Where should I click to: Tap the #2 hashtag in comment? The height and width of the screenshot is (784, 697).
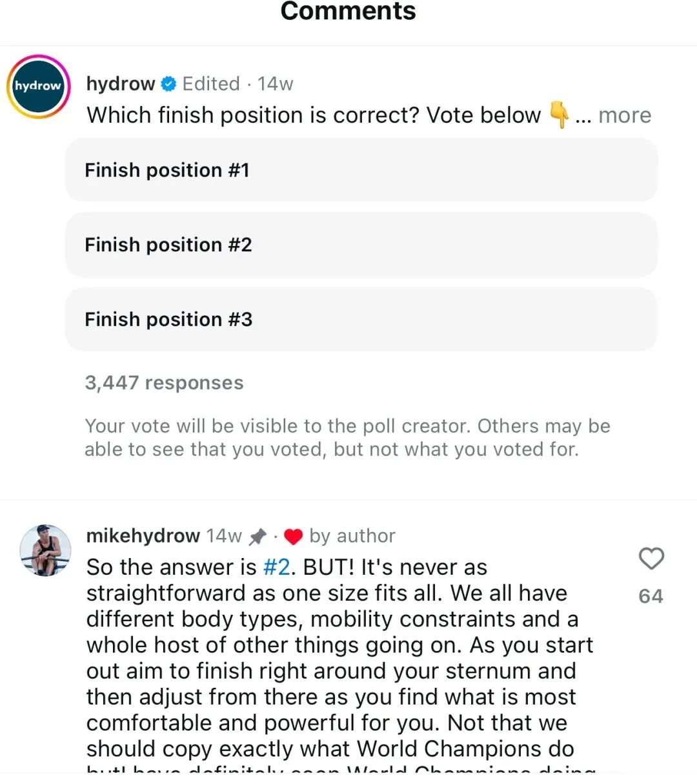coord(276,567)
